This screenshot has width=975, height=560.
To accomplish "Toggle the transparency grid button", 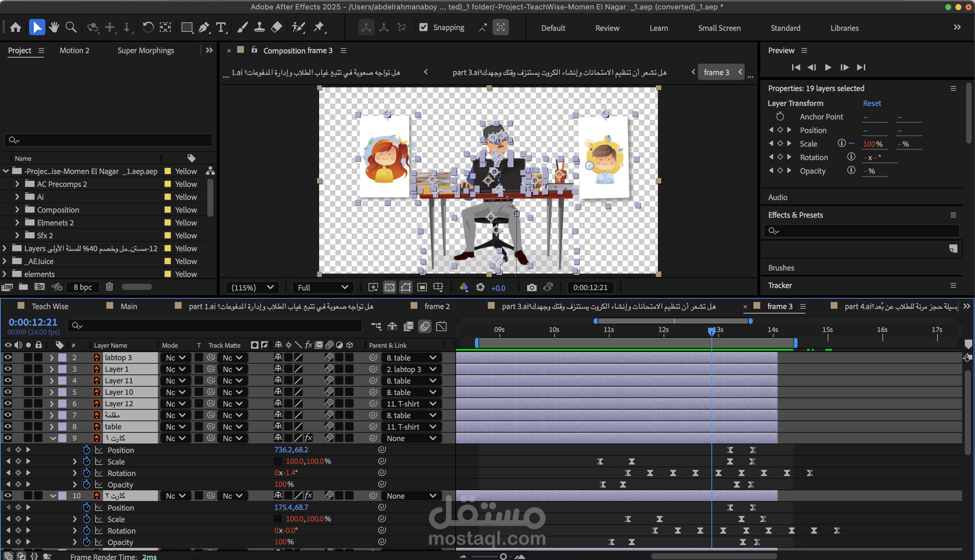I will pos(389,287).
